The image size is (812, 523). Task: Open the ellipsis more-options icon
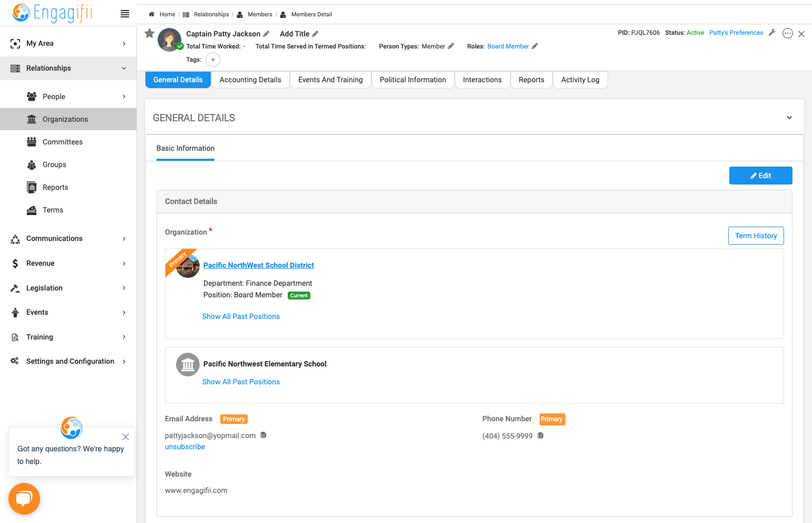788,33
